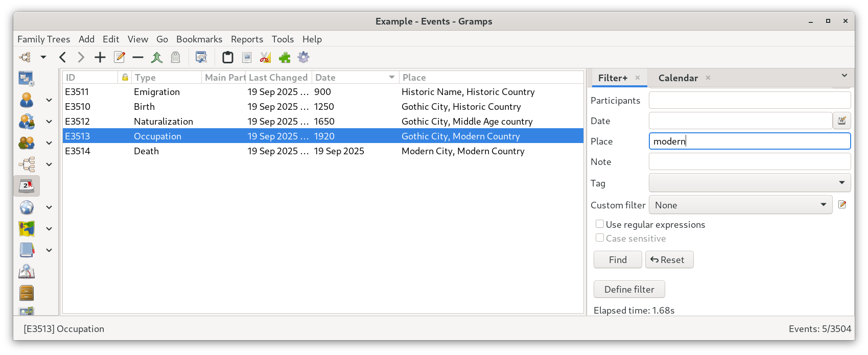
Task: Toggle the Case sensitive checkbox
Action: [x=600, y=238]
